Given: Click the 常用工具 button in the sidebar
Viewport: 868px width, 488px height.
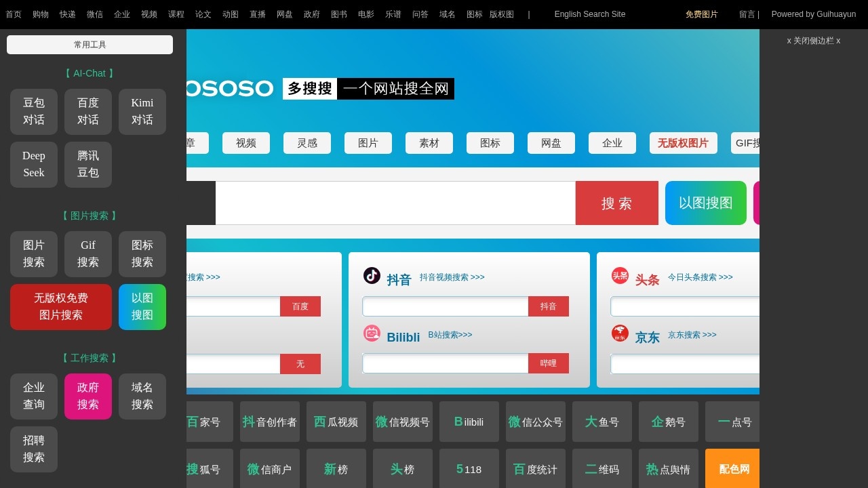Looking at the screenshot, I should (90, 45).
